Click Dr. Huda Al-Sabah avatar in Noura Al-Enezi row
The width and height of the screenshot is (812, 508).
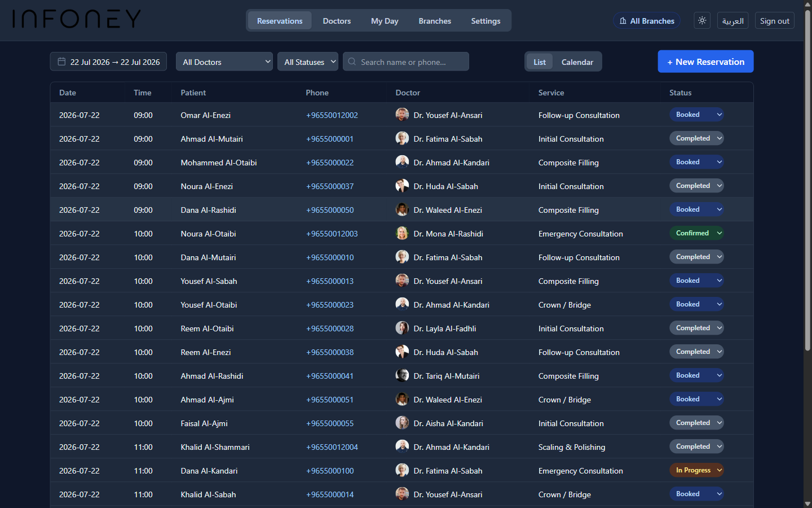point(402,186)
